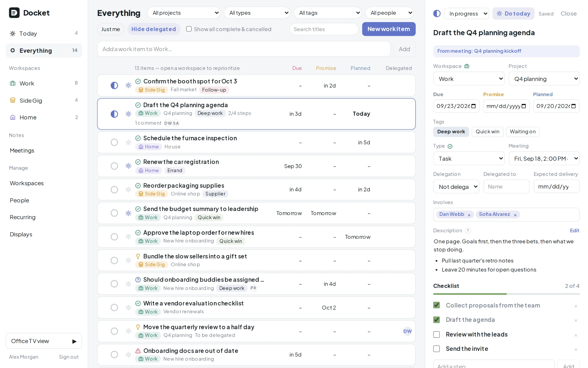Viewport: 588px width, 368px height.
Task: Open the Project dropdown showing Q4 planning
Action: point(544,79)
